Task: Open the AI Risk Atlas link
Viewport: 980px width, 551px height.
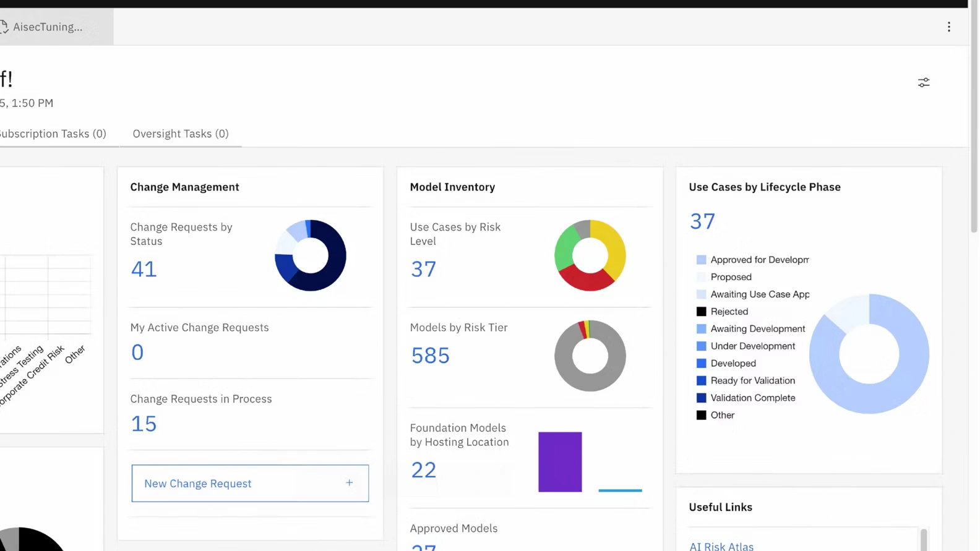Action: (721, 546)
